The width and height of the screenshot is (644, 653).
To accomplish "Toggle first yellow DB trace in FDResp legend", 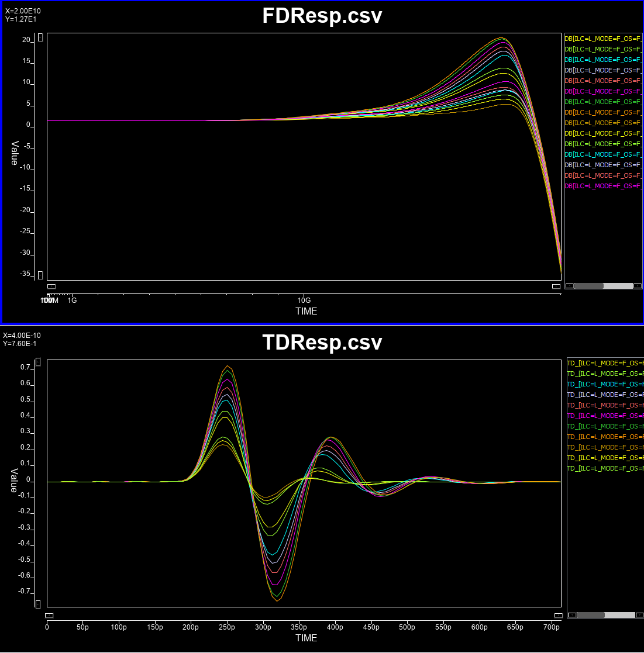I will click(602, 38).
